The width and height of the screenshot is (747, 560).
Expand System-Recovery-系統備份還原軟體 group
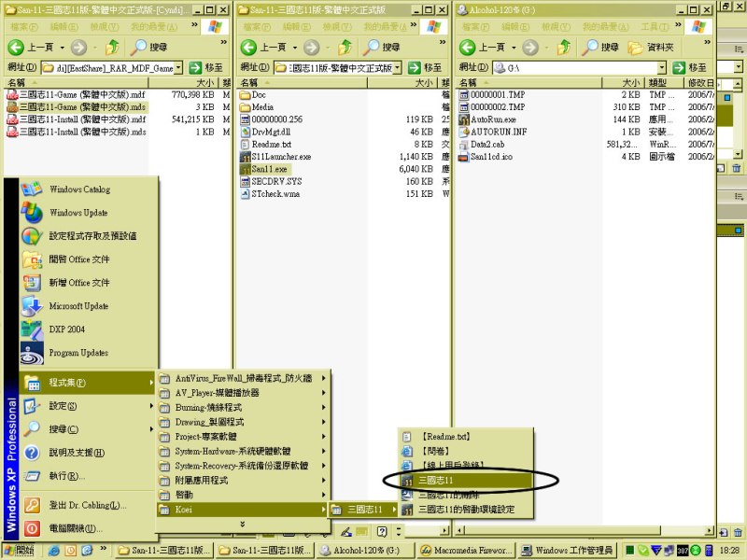[243, 466]
